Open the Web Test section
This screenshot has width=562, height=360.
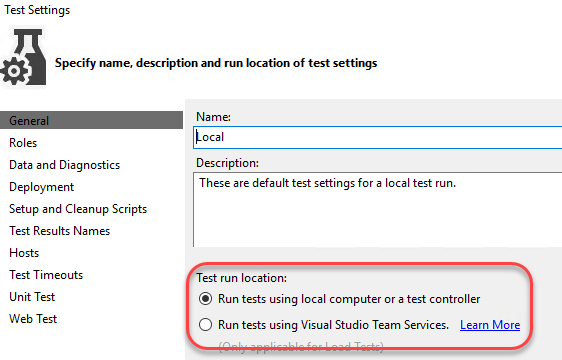tap(33, 319)
